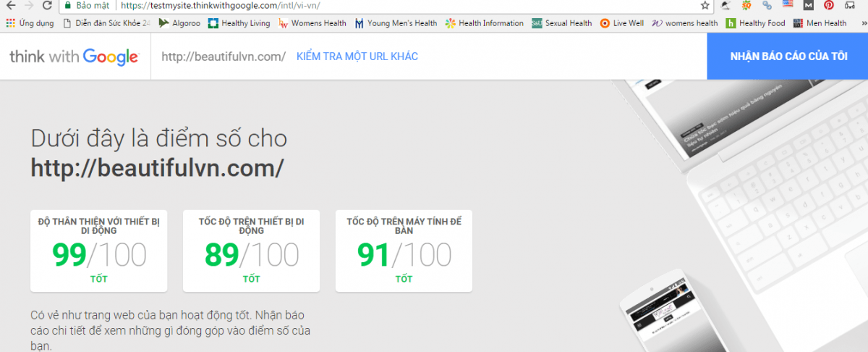Open the dark M extension icon
This screenshot has width=868, height=352.
pos(808,5)
